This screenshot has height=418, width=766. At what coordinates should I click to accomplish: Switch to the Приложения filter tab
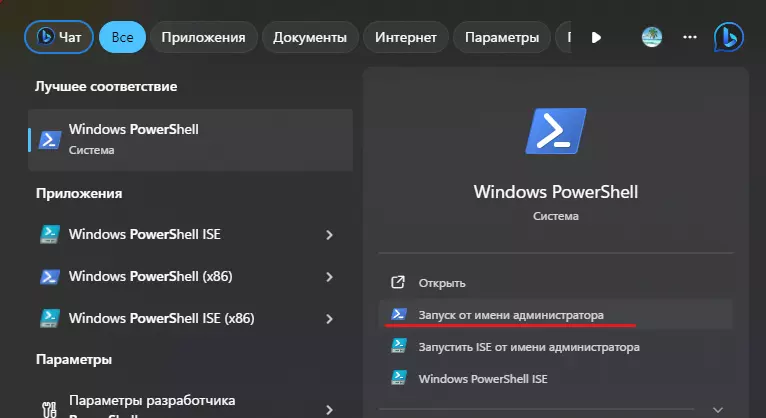(203, 37)
